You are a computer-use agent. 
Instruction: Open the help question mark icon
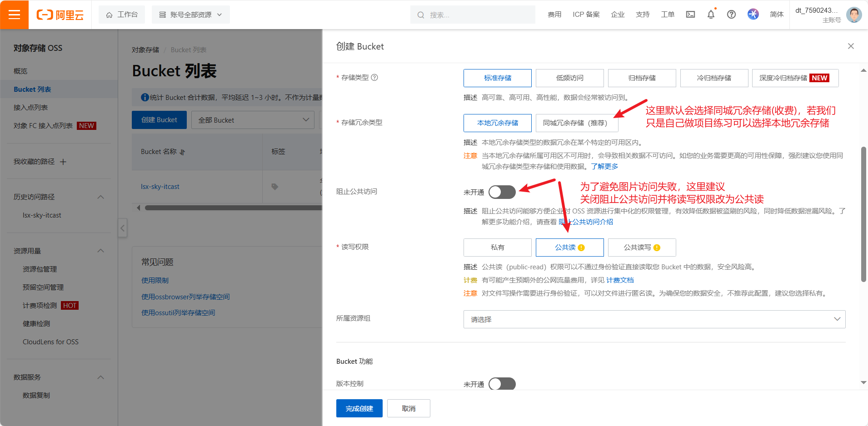click(731, 14)
